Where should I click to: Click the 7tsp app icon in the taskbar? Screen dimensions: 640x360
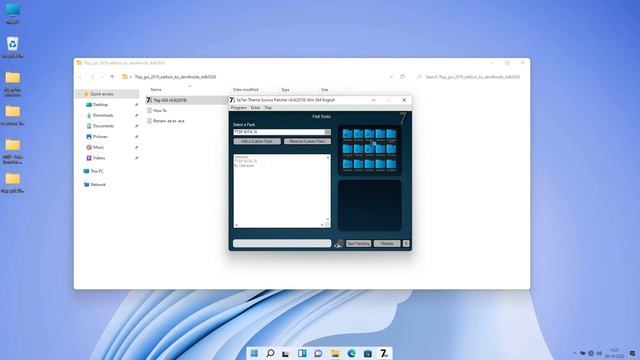point(384,353)
